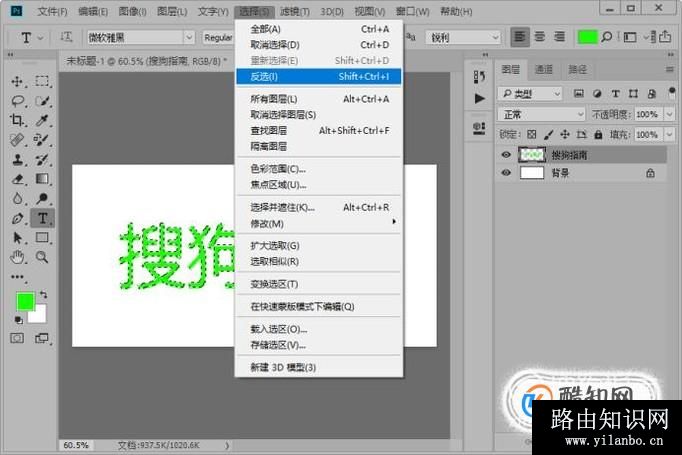The height and width of the screenshot is (455, 682).
Task: Open the Actions panel play icon
Action: (x=479, y=98)
